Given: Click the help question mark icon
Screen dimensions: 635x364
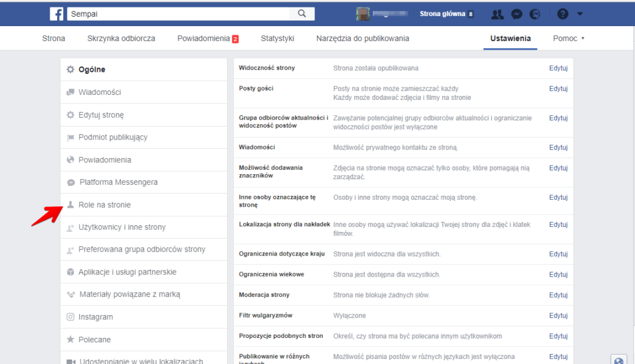Looking at the screenshot, I should pyautogui.click(x=562, y=14).
